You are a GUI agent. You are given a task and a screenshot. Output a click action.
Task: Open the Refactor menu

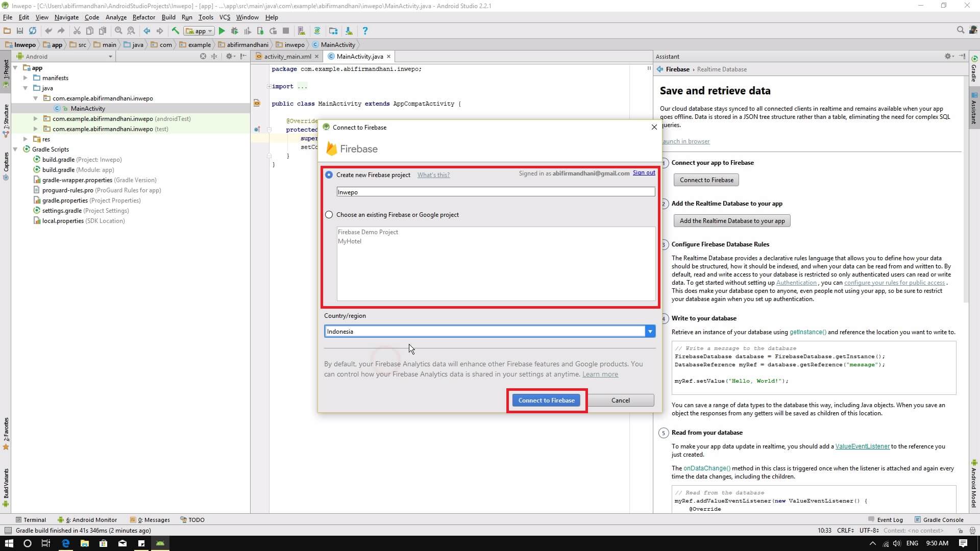tap(143, 17)
